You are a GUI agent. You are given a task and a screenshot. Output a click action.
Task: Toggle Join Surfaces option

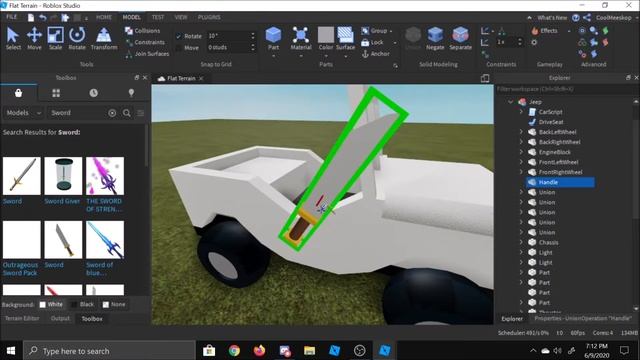tap(147, 53)
